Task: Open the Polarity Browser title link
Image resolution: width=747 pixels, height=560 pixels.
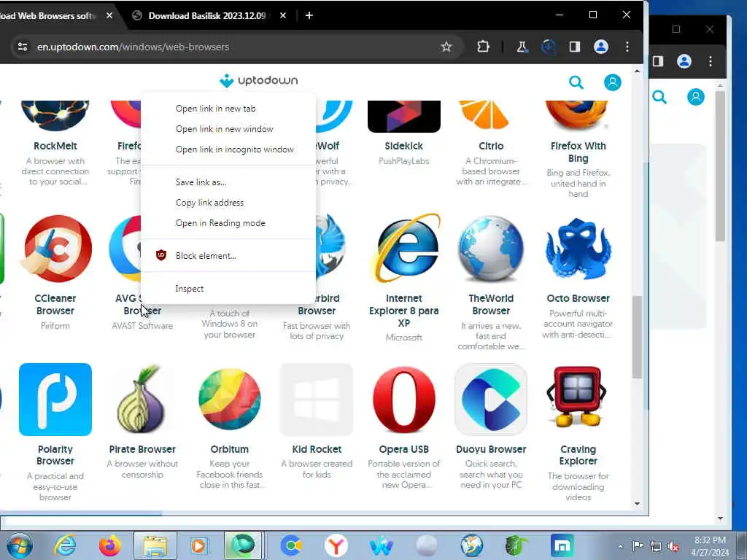Action: [x=55, y=455]
